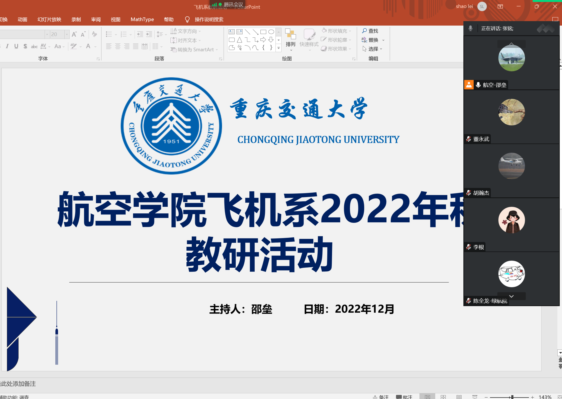Select the right arrow shape in gallery
The height and width of the screenshot is (400, 563).
pyautogui.click(x=264, y=40)
